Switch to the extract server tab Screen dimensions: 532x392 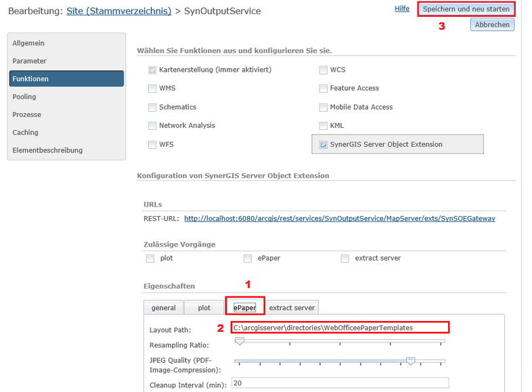(x=292, y=307)
